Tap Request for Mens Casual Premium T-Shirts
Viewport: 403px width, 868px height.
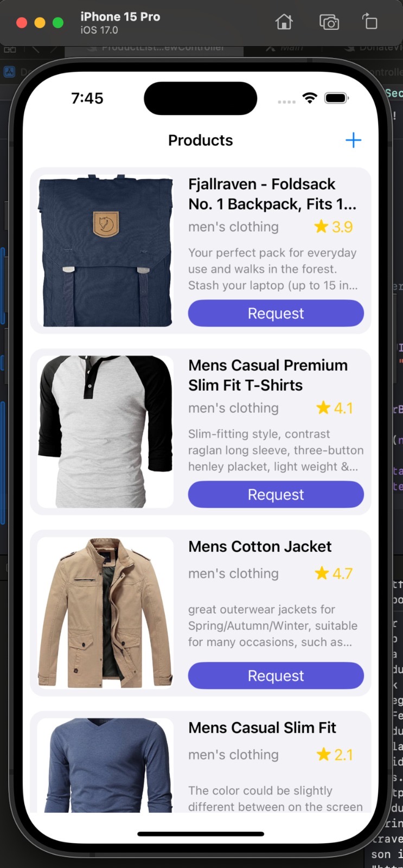[x=276, y=494]
